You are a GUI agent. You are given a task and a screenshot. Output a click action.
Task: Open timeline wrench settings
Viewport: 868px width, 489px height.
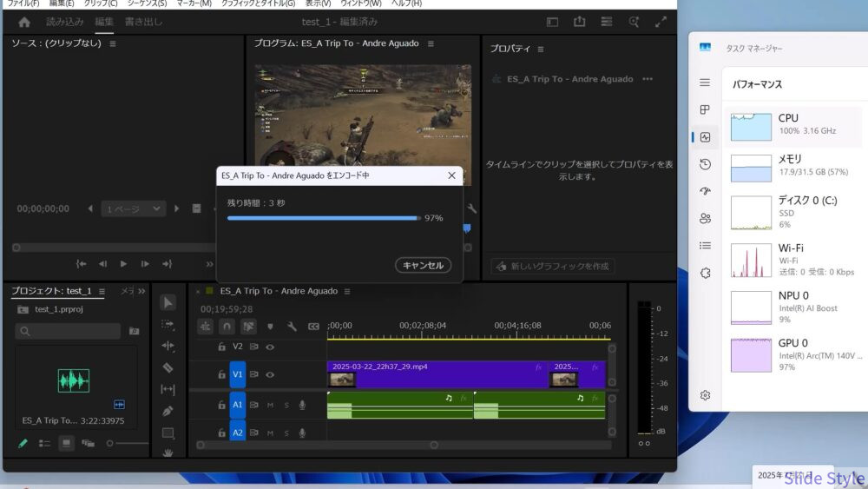(x=292, y=327)
